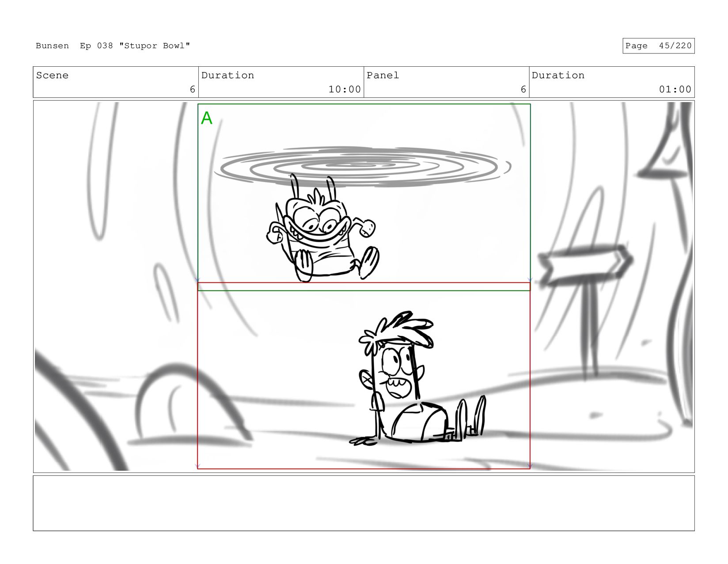Click the scene duration value '10:00'
The width and height of the screenshot is (728, 564).
pyautogui.click(x=345, y=89)
